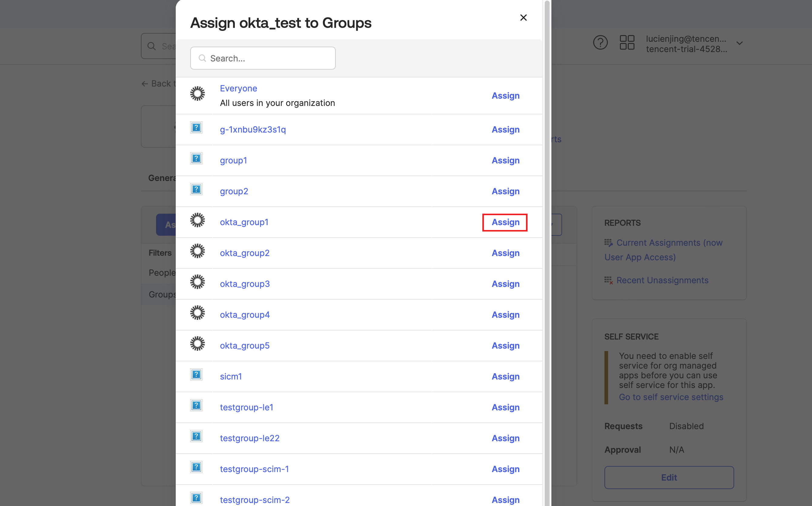
Task: Click the okta_group4 sunburst icon
Action: (x=197, y=313)
